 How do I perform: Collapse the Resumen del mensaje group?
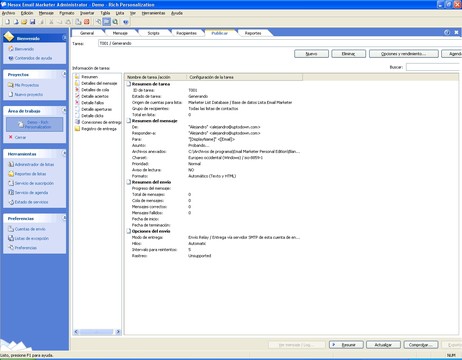click(x=129, y=121)
